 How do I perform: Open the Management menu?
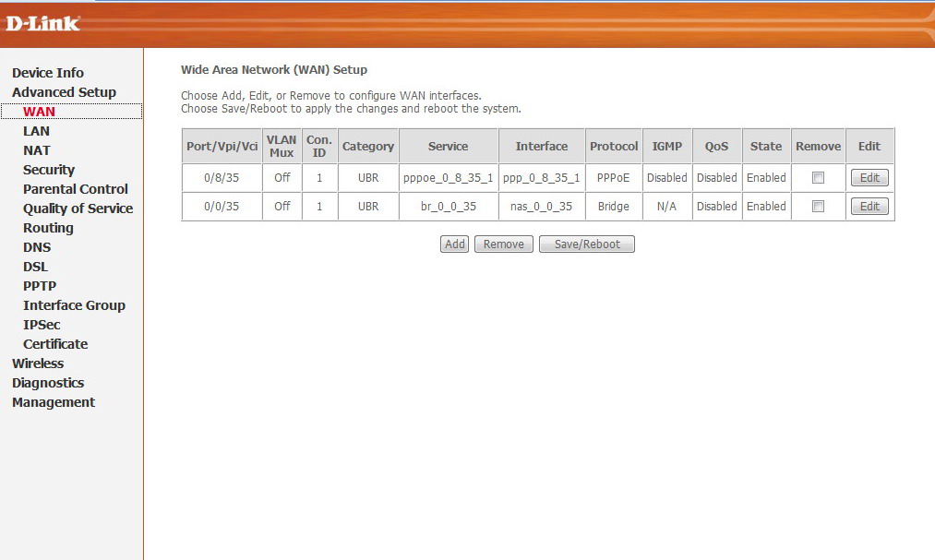[54, 402]
